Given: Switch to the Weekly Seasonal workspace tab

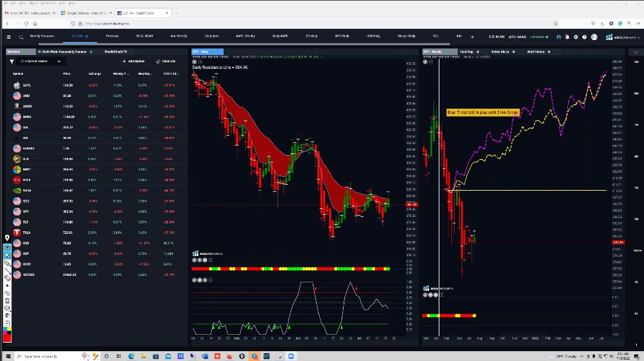Looking at the screenshot, I should tap(42, 36).
